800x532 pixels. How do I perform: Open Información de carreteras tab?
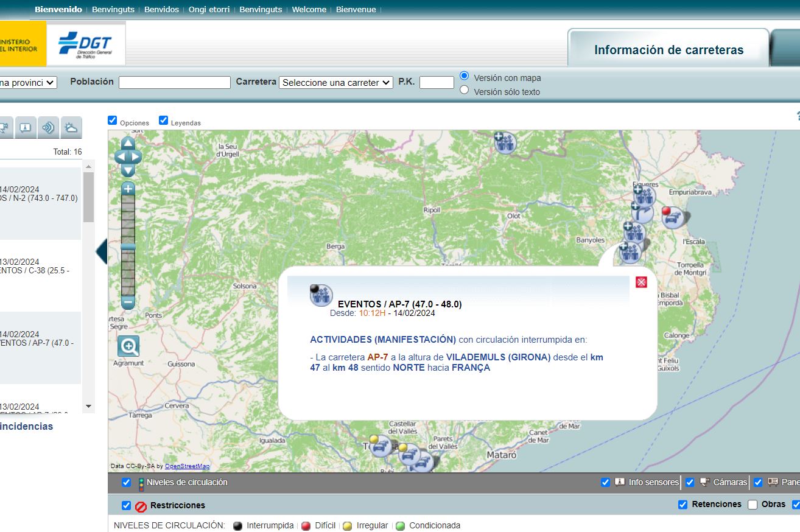pos(668,50)
